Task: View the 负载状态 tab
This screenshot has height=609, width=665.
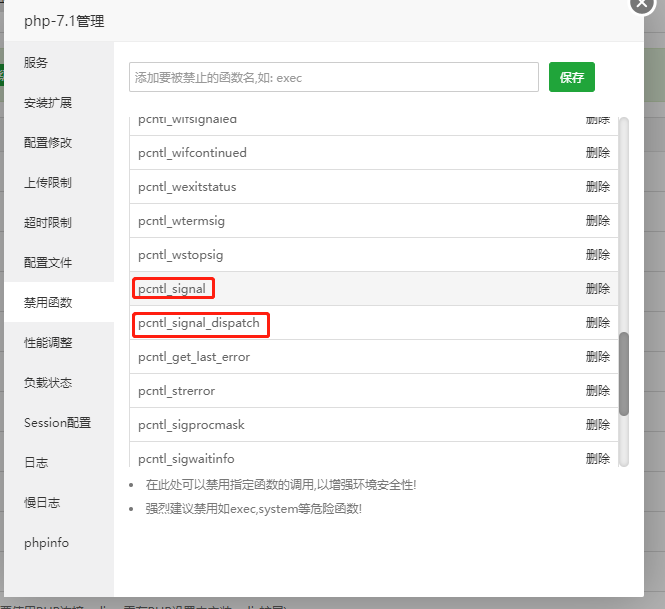Action: click(x=48, y=382)
